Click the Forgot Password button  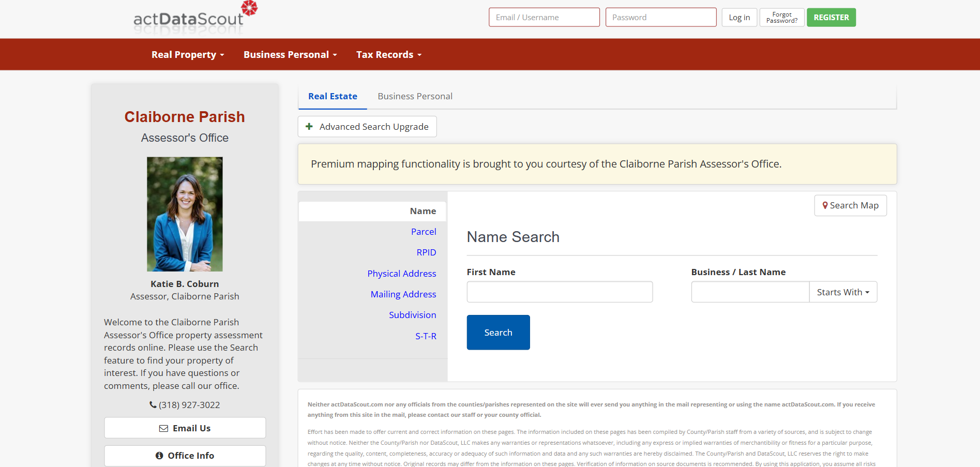tap(781, 18)
